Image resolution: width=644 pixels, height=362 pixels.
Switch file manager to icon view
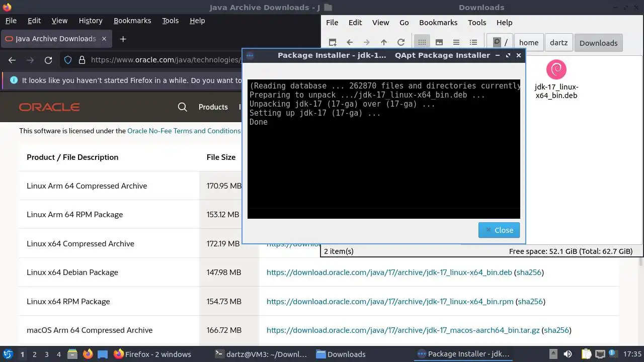422,43
